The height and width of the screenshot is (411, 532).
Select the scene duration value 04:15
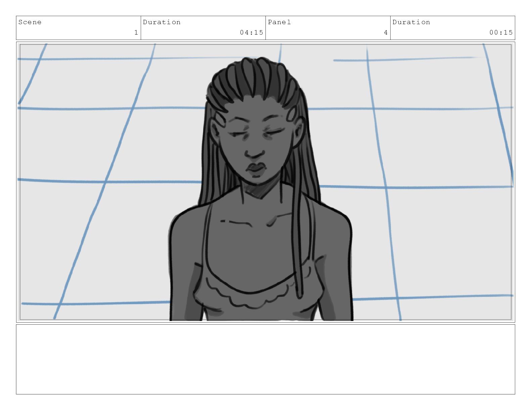point(252,33)
